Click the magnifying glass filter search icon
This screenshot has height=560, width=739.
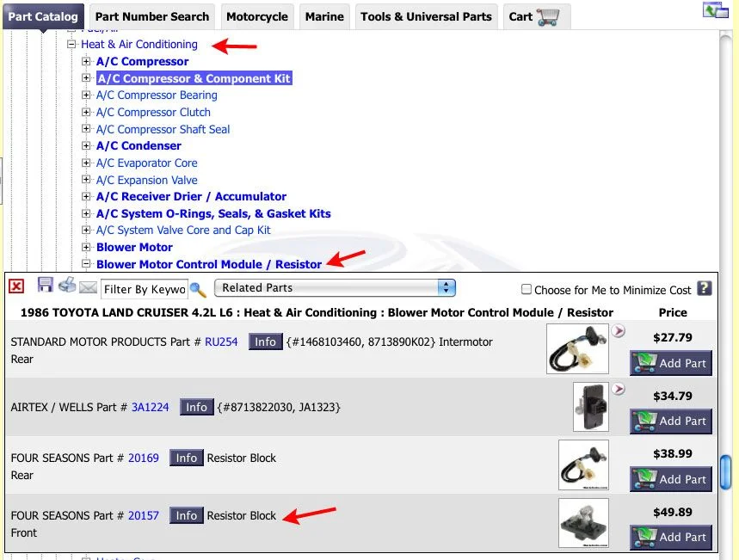pos(198,289)
